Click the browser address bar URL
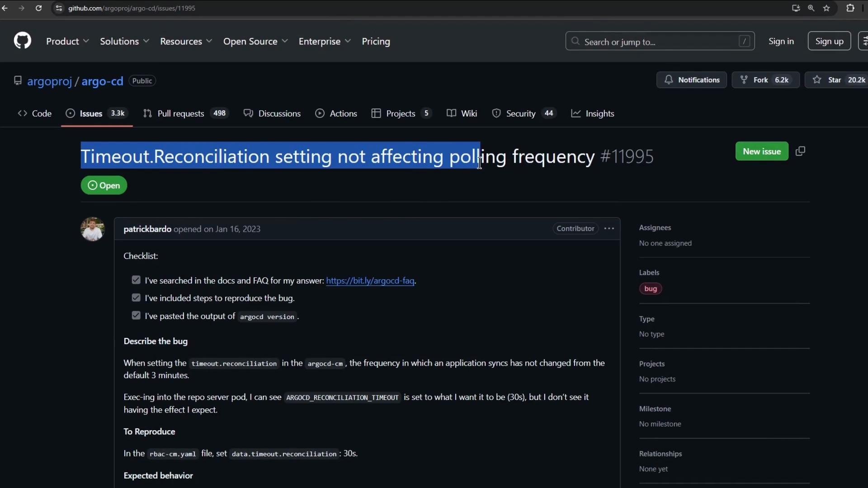 point(132,8)
